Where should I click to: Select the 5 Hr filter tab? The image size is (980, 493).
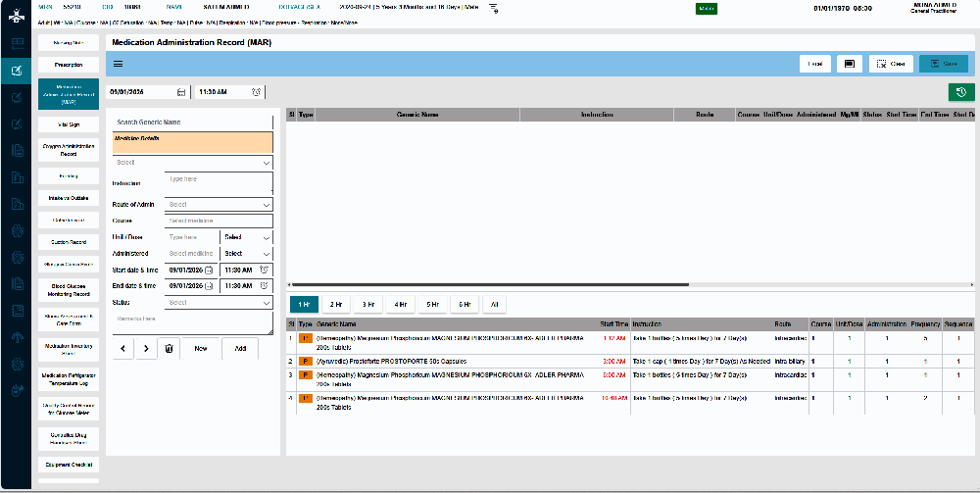coord(432,304)
